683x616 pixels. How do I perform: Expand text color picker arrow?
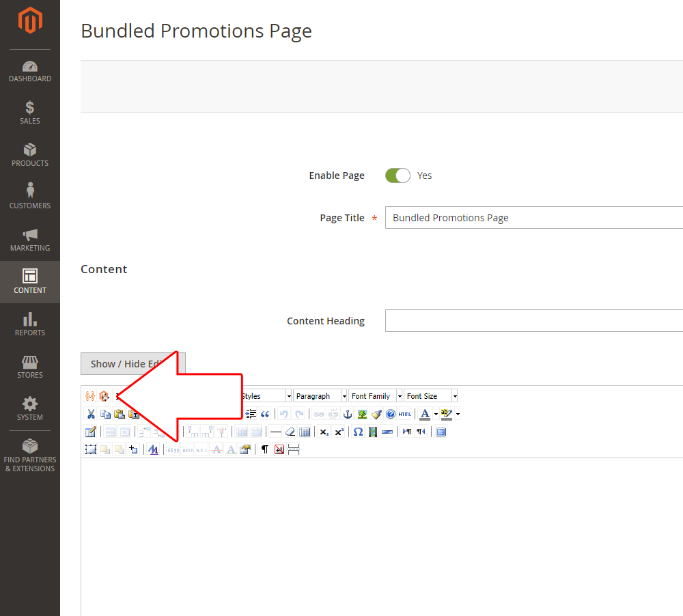click(x=436, y=415)
